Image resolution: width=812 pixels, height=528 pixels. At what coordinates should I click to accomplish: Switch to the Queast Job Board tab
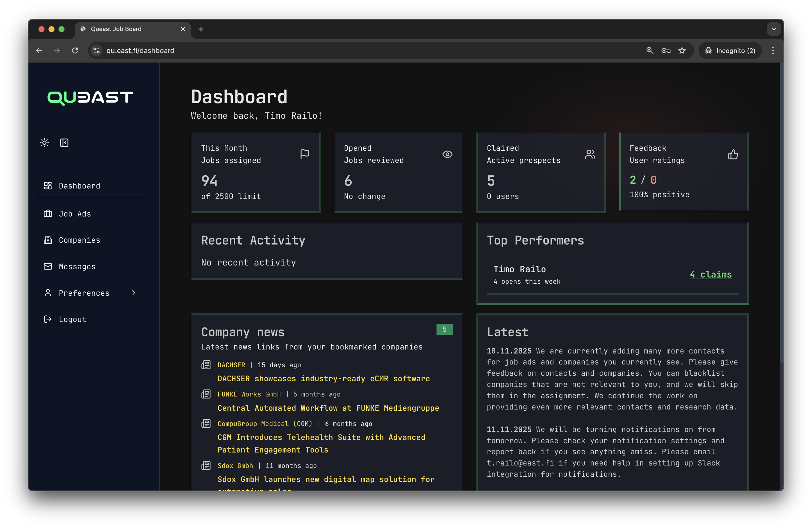click(x=116, y=29)
